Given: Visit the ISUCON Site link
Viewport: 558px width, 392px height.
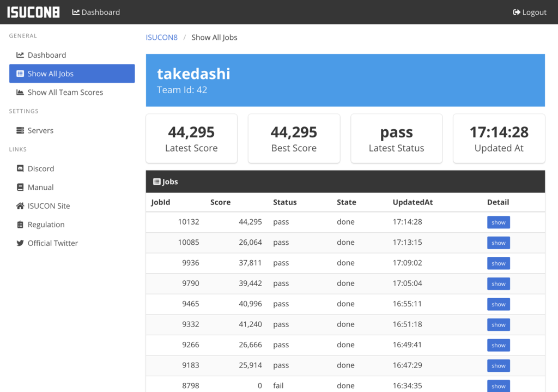Looking at the screenshot, I should click(x=72, y=206).
